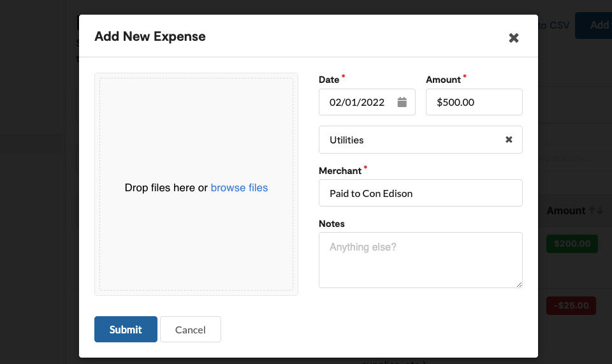Submit the new expense

[126, 330]
